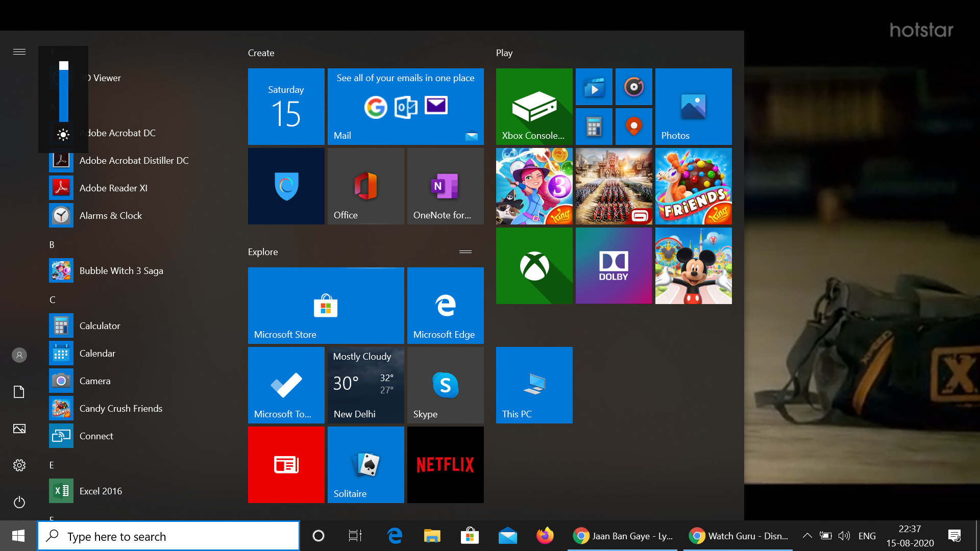
Task: Open the clock showing 22:37
Action: [910, 536]
